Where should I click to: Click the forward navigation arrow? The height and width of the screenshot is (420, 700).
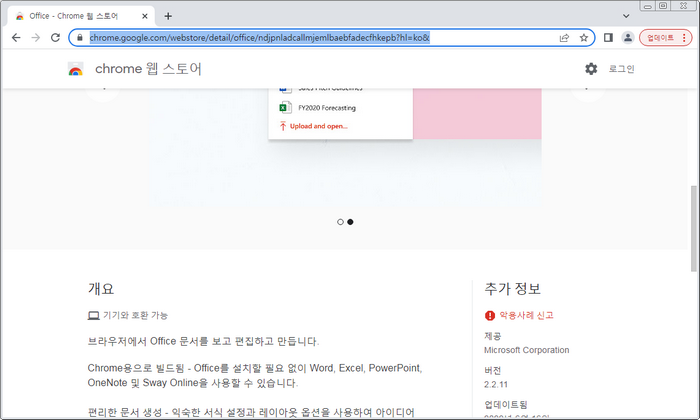(36, 37)
